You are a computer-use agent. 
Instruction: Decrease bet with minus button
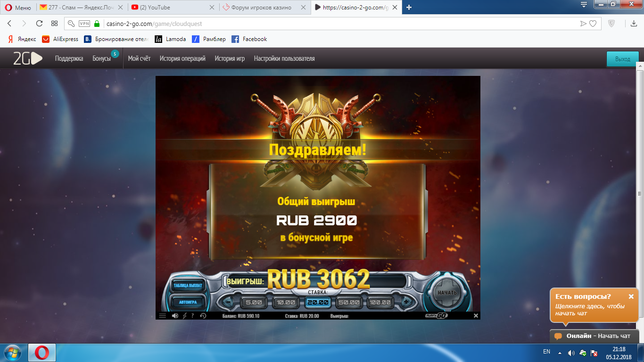click(x=229, y=302)
